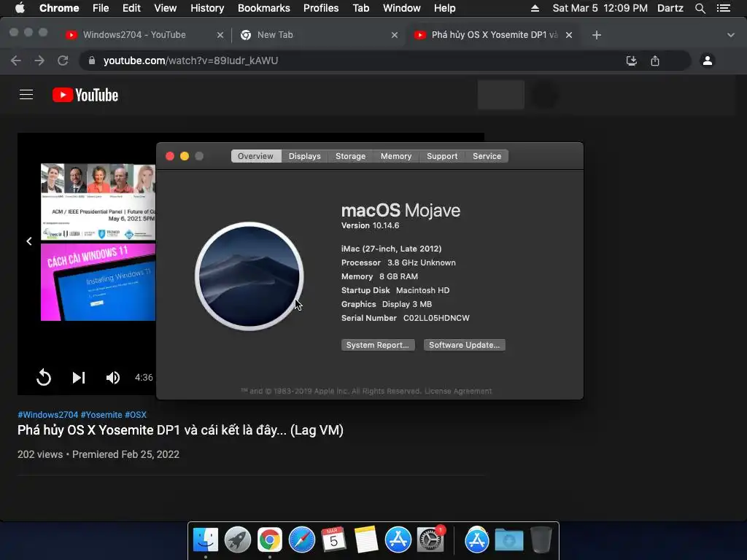Open Spotlight search magnifier icon

click(700, 8)
